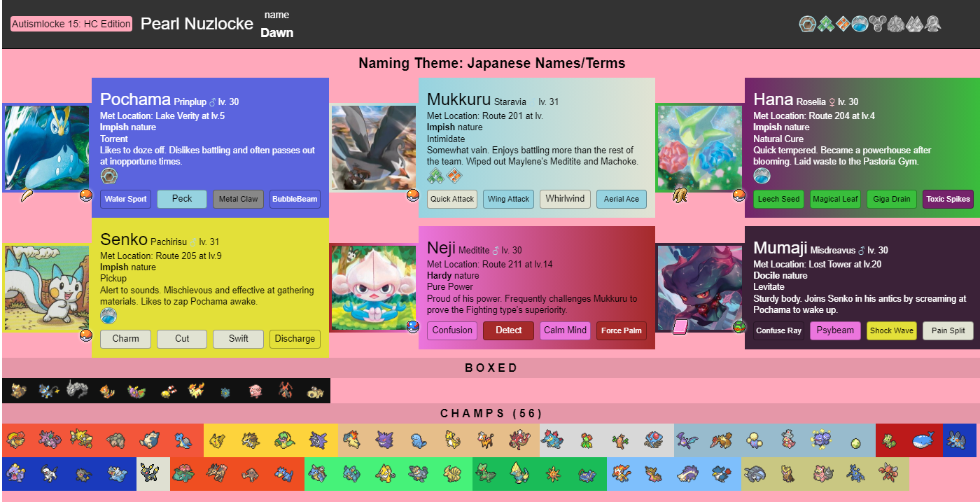The image size is (980, 502).
Task: Click Senko's Discharge move
Action: coord(295,339)
